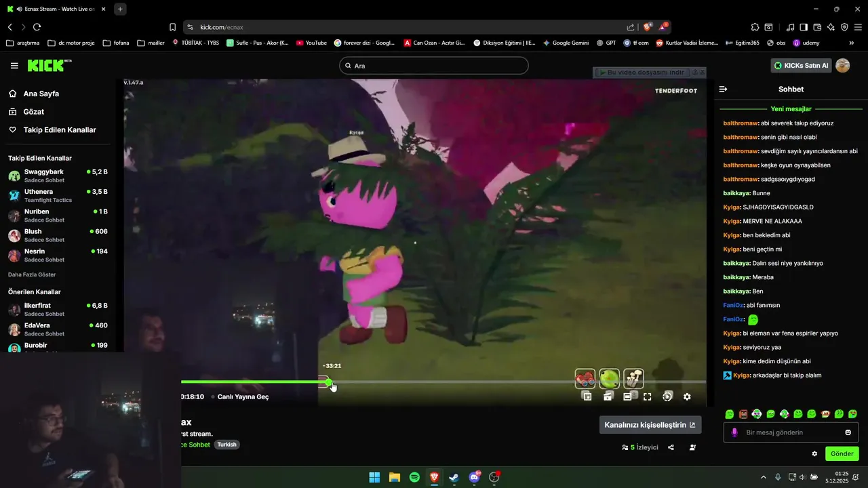Open the playback speed control icon
The width and height of the screenshot is (868, 488).
point(667,396)
